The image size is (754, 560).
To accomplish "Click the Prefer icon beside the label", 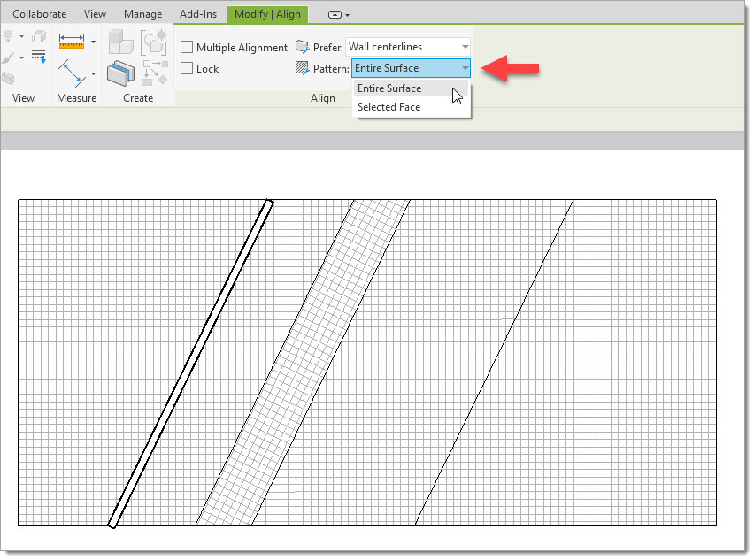I will point(302,47).
